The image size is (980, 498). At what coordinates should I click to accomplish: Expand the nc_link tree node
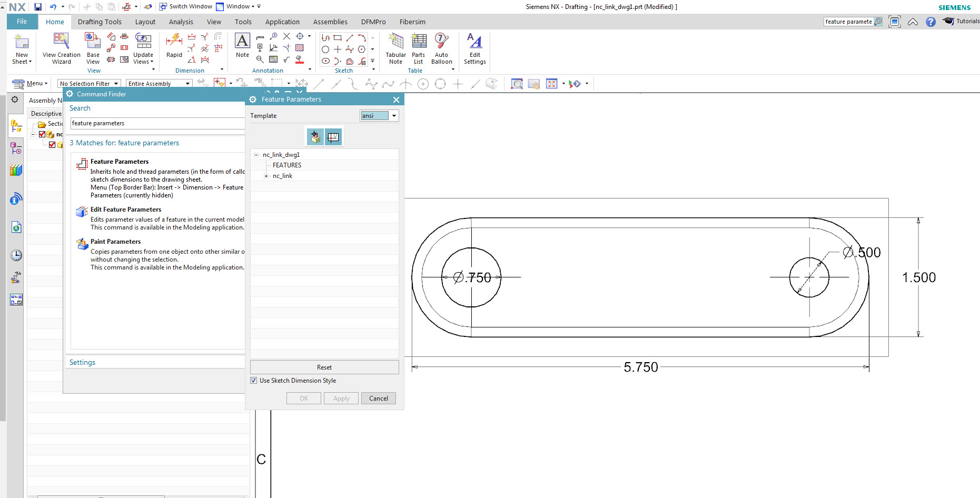[266, 176]
